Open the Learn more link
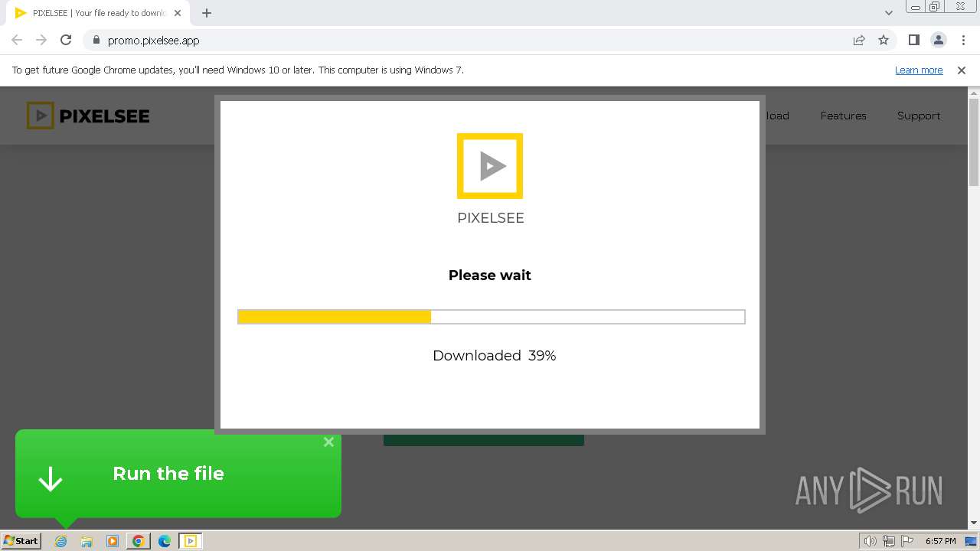This screenshot has width=980, height=551. click(919, 70)
